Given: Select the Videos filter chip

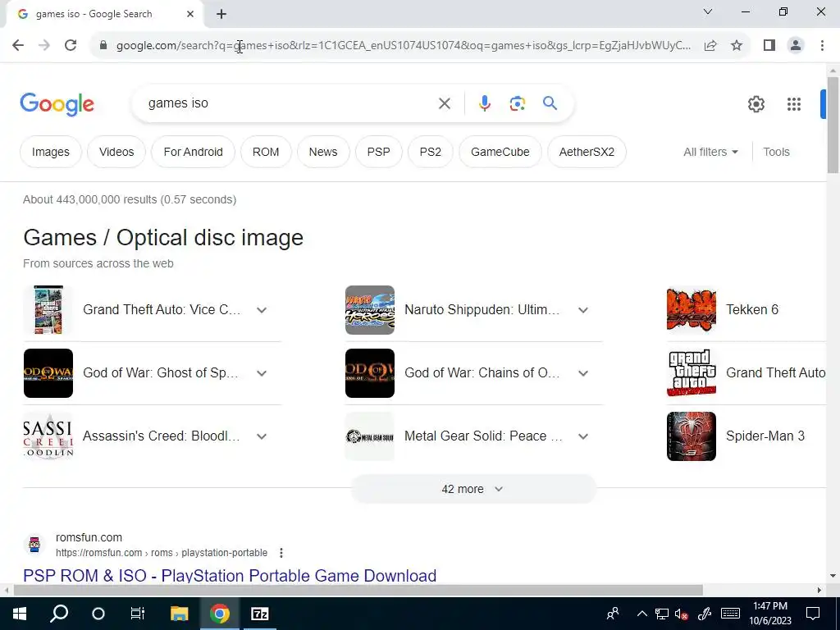Looking at the screenshot, I should [x=116, y=152].
